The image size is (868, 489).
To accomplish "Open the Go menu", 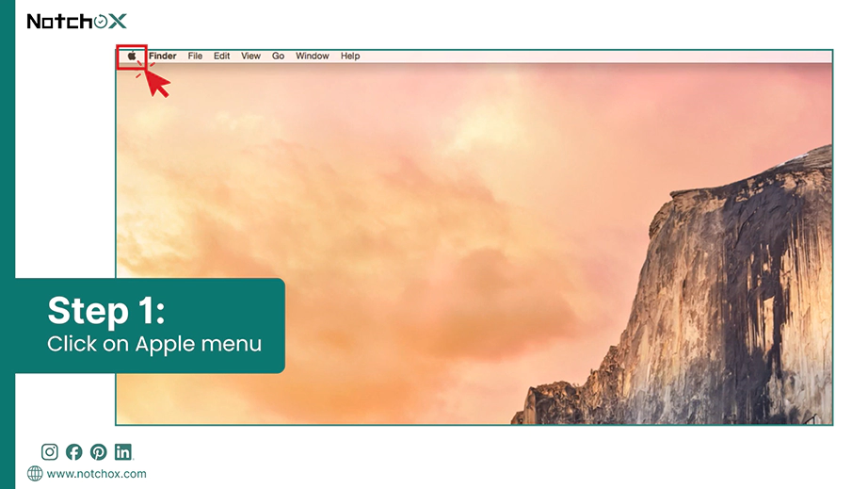I will pyautogui.click(x=278, y=56).
